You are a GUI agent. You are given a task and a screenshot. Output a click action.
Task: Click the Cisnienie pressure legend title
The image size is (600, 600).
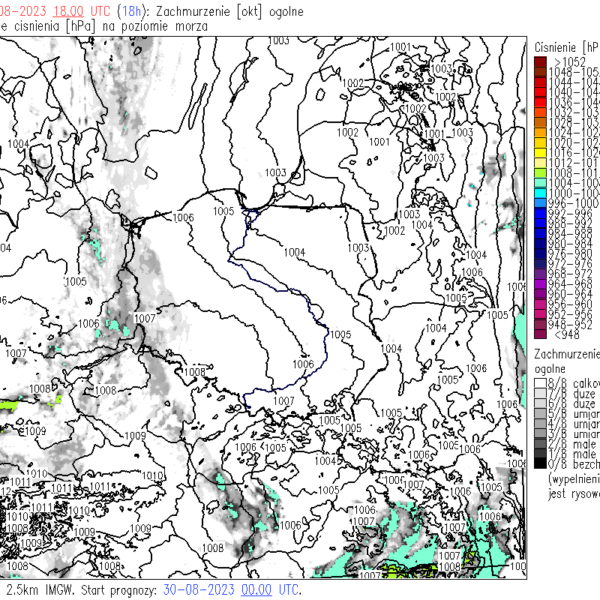pos(565,47)
